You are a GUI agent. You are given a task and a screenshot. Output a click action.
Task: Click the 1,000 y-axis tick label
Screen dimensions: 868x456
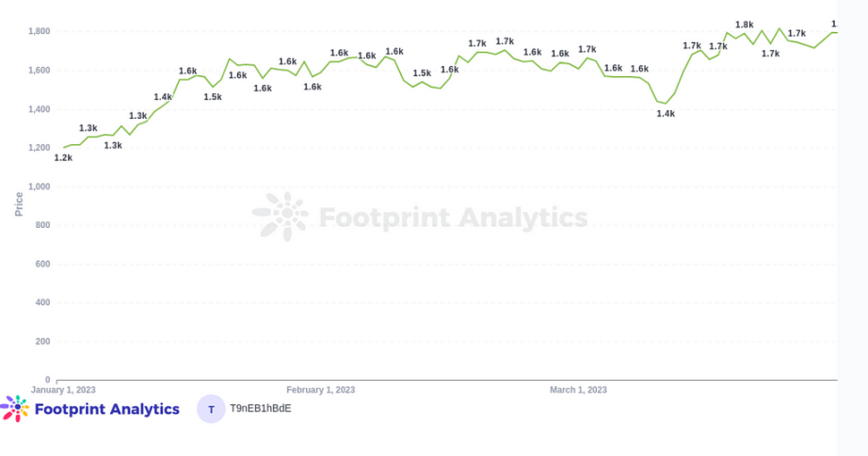[x=39, y=187]
